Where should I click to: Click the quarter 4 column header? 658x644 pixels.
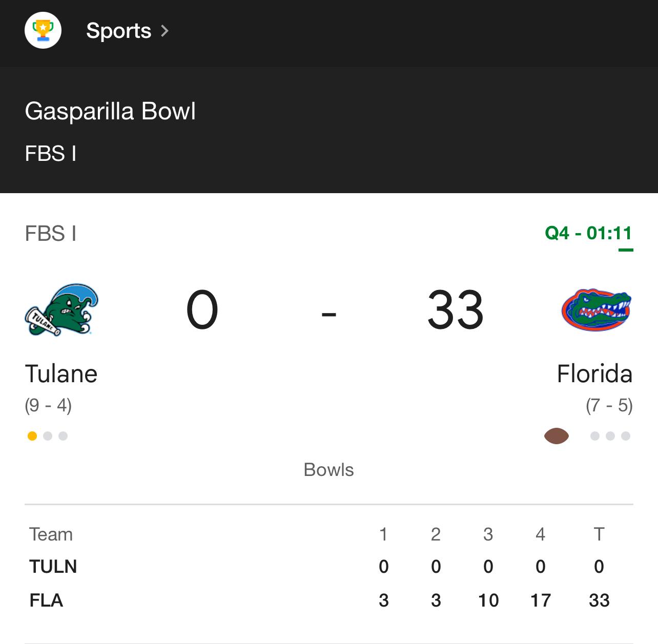coord(540,534)
